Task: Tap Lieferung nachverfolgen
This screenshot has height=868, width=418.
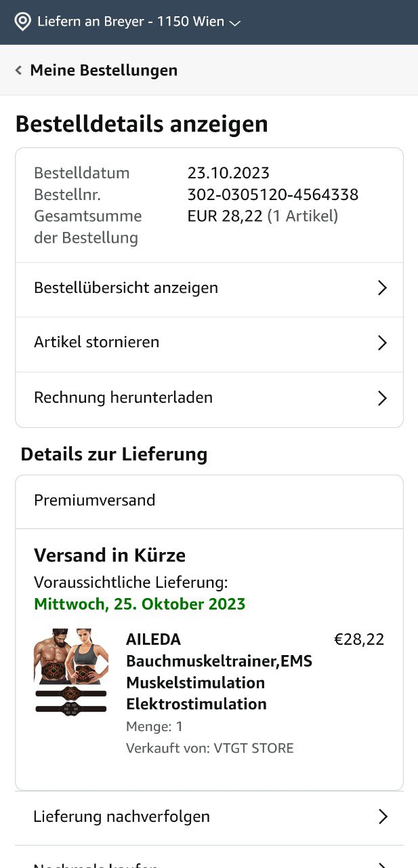Action: coord(121,816)
